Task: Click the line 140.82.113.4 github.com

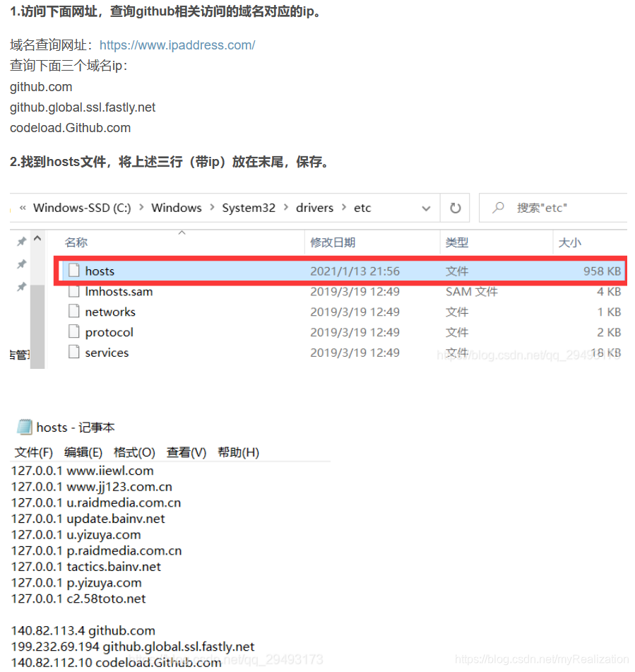Action: point(83,631)
